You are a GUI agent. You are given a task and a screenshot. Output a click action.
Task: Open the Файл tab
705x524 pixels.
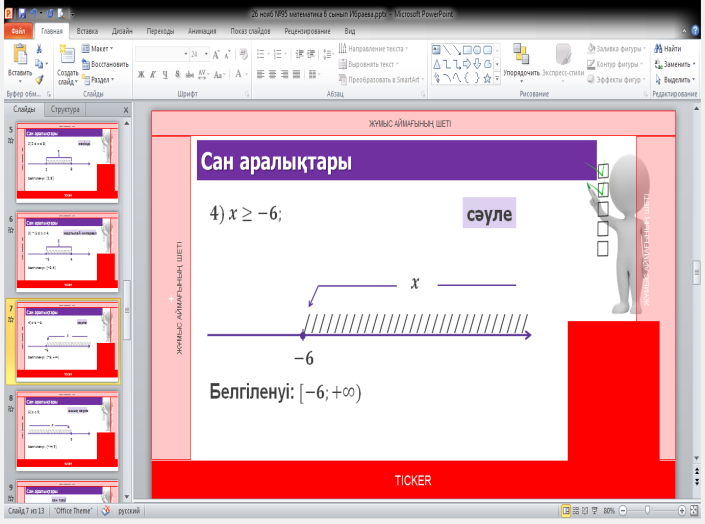18,31
